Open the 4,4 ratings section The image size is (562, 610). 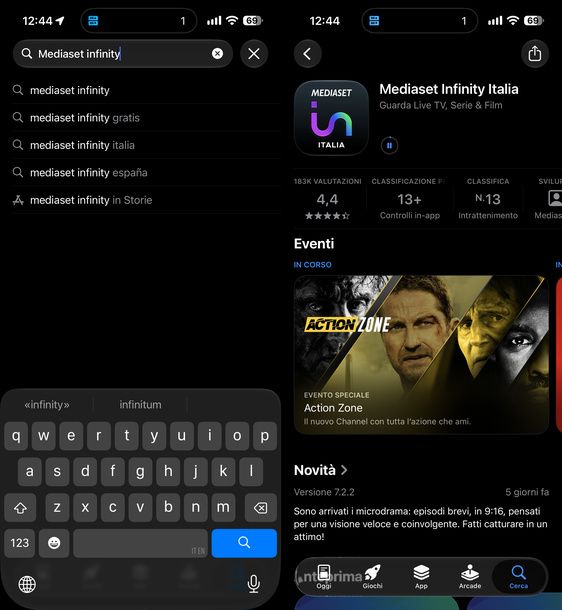(327, 199)
